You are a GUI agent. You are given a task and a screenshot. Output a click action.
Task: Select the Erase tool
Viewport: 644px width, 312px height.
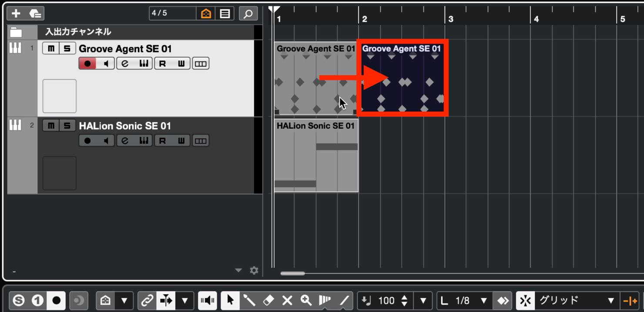click(x=268, y=300)
